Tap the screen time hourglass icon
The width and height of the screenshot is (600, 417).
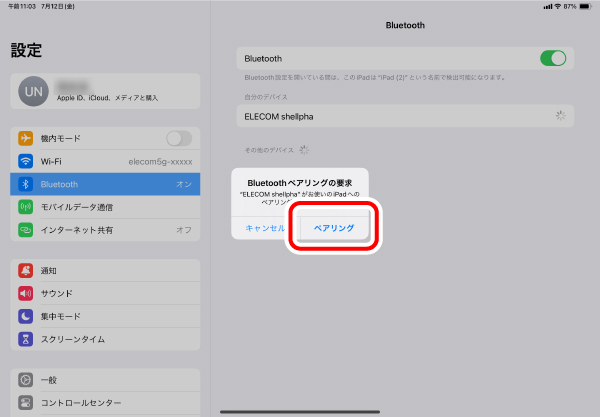pyautogui.click(x=26, y=339)
